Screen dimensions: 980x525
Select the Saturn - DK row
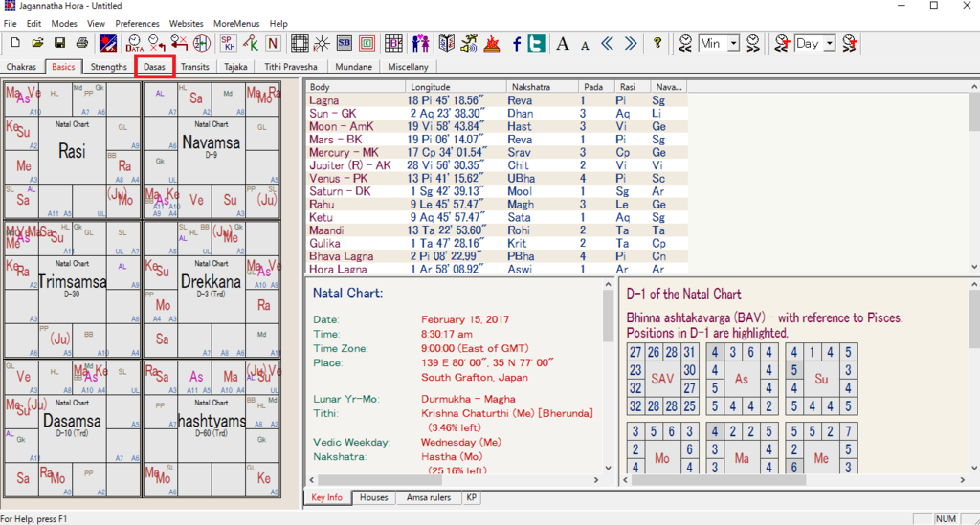point(497,191)
